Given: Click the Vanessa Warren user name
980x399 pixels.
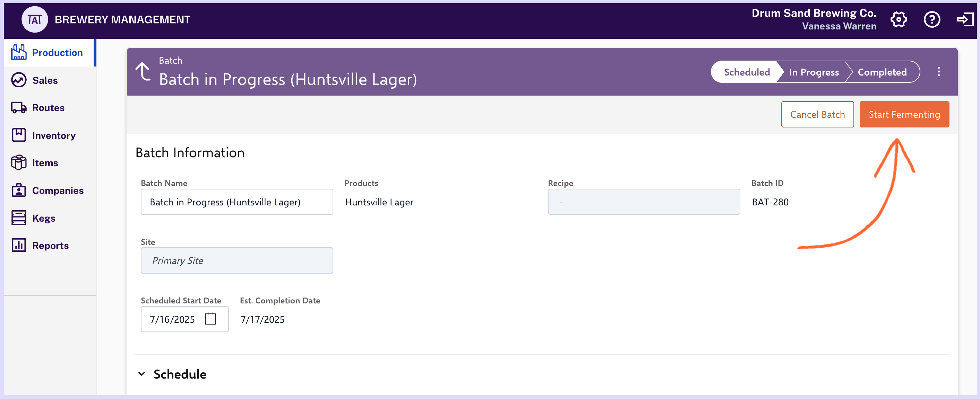Looking at the screenshot, I should pos(839,26).
